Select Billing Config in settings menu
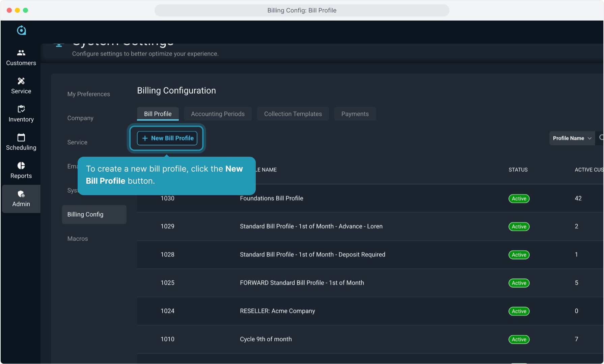This screenshot has height=364, width=604. click(85, 214)
